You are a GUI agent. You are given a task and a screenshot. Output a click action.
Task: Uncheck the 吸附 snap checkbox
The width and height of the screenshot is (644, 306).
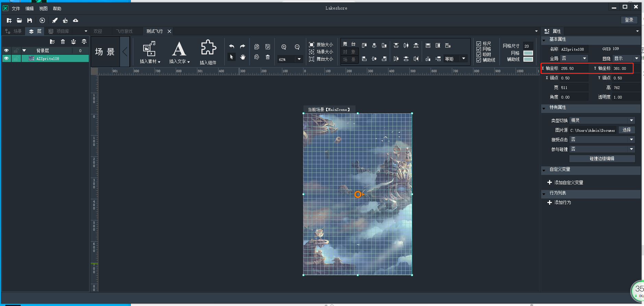[479, 54]
